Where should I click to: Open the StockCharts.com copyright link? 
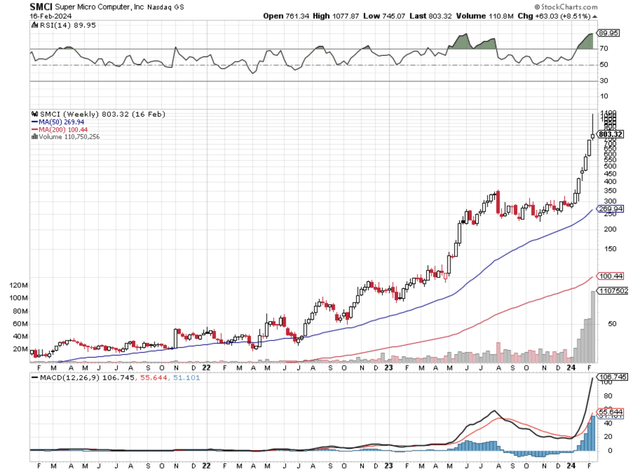pyautogui.click(x=566, y=7)
